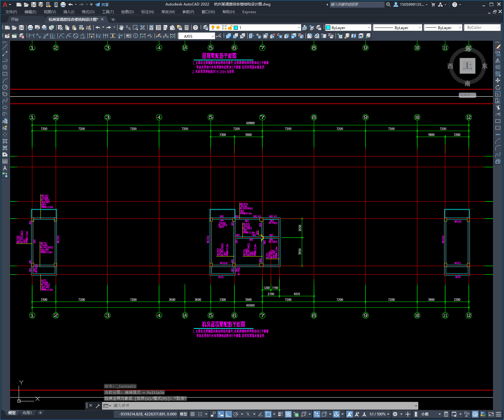Toggle dynamic input in status bar

tap(221, 414)
